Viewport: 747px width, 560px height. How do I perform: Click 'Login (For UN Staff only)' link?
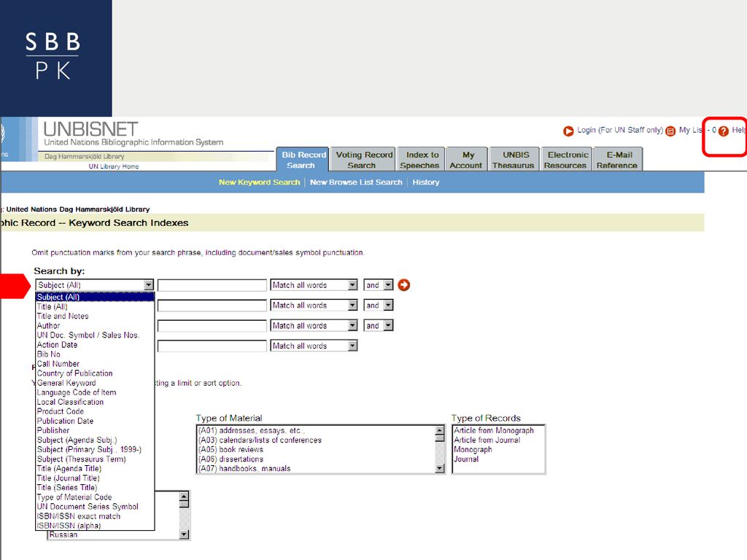(x=620, y=130)
